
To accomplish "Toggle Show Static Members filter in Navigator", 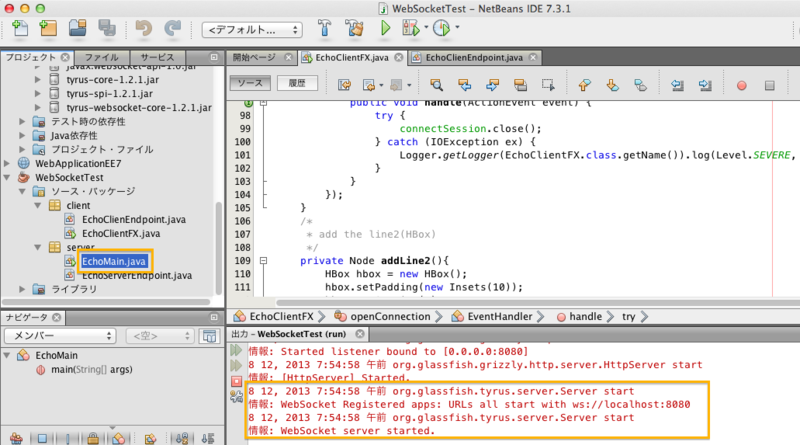I will [x=67, y=438].
